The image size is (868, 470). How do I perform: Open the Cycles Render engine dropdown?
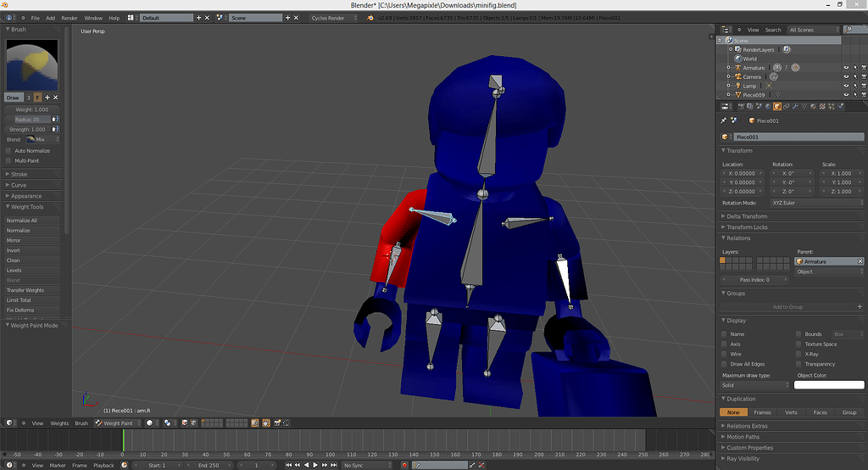[x=334, y=18]
